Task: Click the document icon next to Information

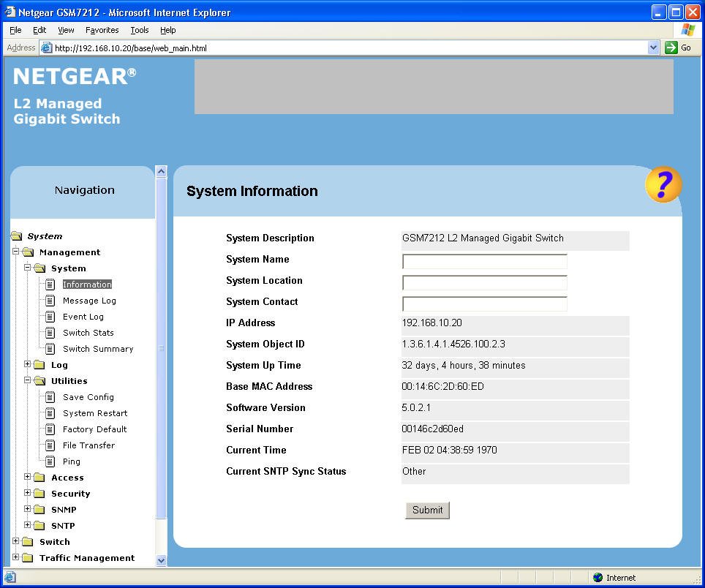Action: click(x=50, y=284)
